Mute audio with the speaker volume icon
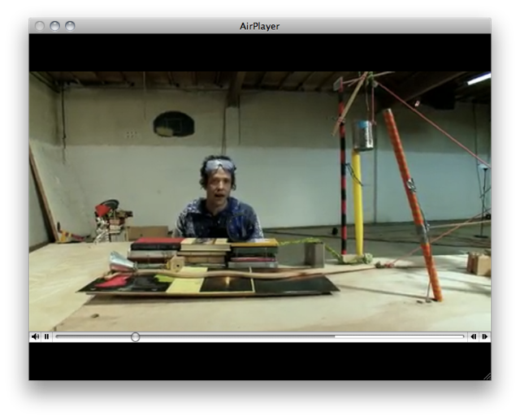The width and height of the screenshot is (520, 420). click(x=35, y=337)
